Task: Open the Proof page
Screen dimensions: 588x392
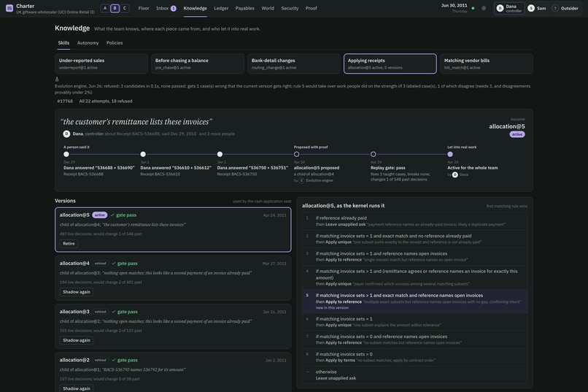Action: tap(312, 8)
